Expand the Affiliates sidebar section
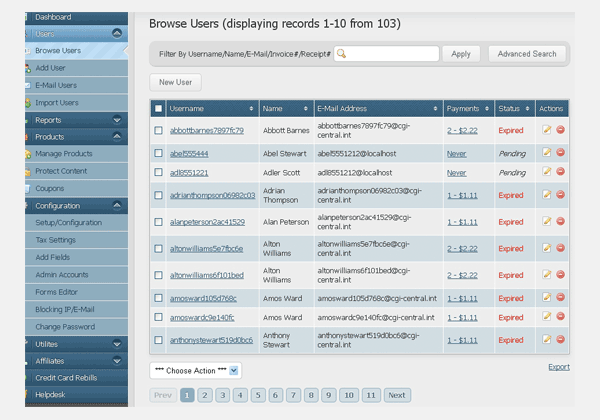The image size is (600, 420). pos(117,361)
